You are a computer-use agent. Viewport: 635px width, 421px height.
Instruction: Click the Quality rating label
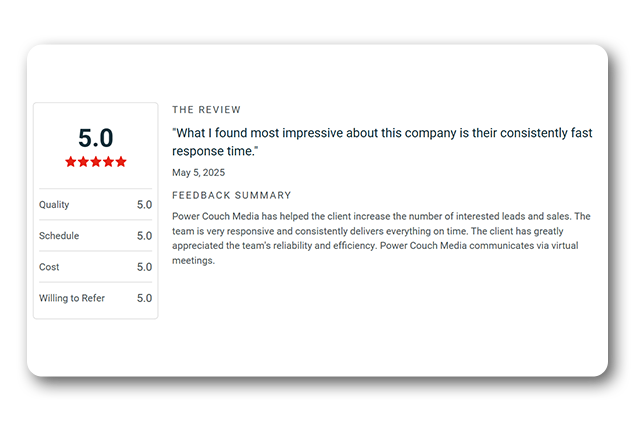tap(54, 205)
